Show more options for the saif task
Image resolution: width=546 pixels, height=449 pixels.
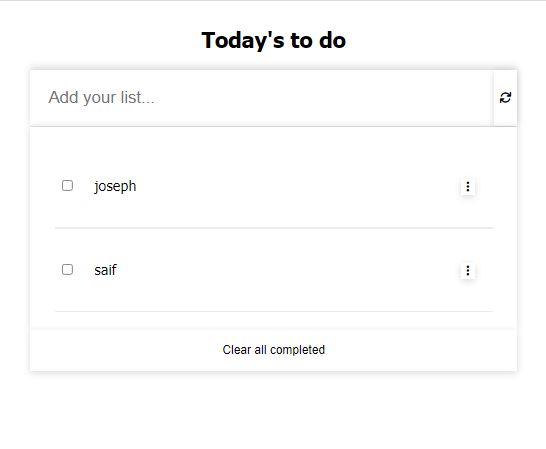click(x=468, y=271)
